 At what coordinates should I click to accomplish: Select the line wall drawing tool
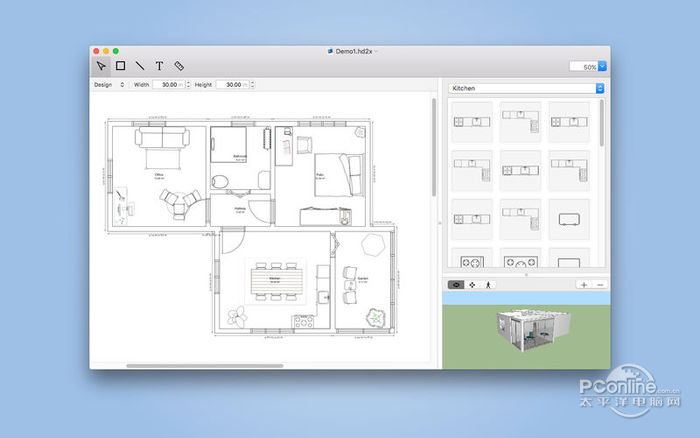(140, 66)
